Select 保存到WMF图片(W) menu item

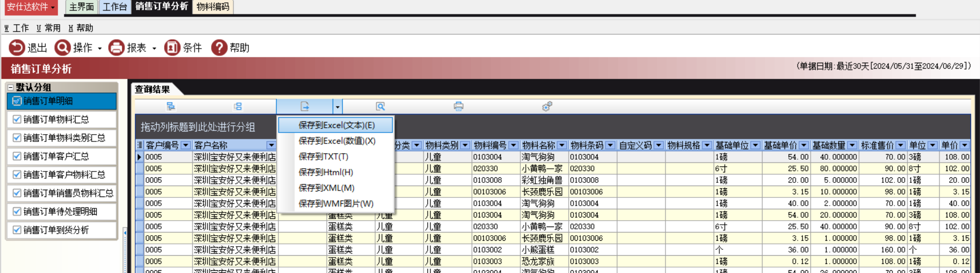point(336,203)
